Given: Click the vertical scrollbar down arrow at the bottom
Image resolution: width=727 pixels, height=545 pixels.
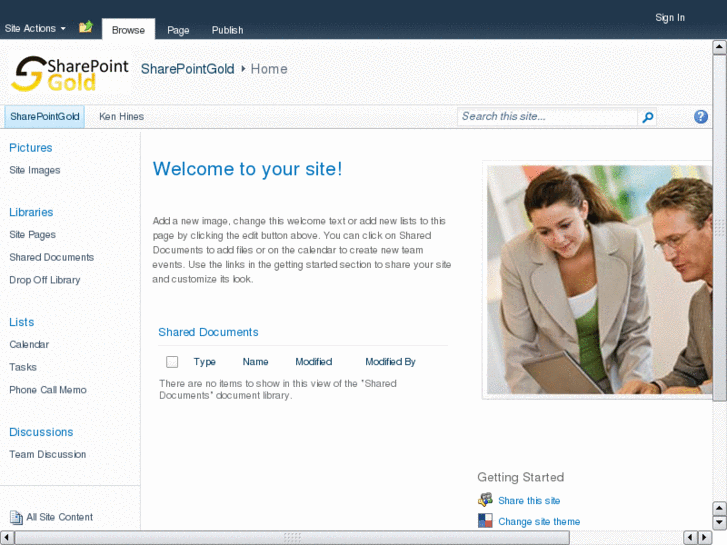Looking at the screenshot, I should (719, 522).
